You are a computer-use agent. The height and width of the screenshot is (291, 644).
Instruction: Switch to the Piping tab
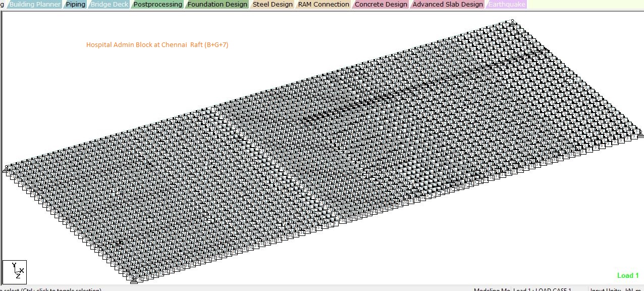click(76, 5)
